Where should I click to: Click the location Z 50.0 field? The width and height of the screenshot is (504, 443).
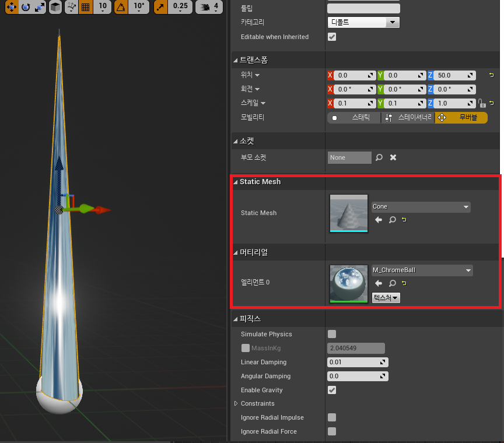(454, 75)
